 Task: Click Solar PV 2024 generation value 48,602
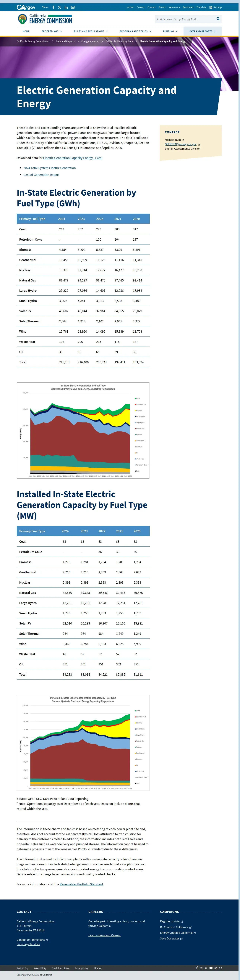tap(64, 311)
